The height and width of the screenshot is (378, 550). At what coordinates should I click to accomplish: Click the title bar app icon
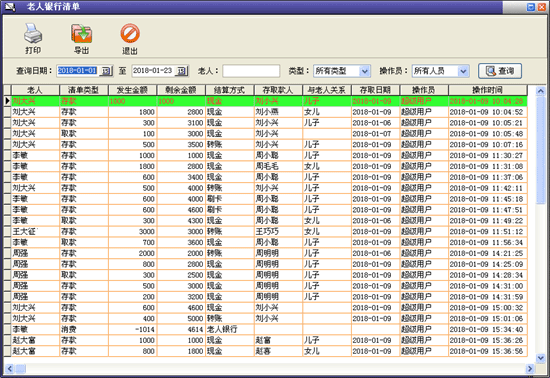[10, 7]
